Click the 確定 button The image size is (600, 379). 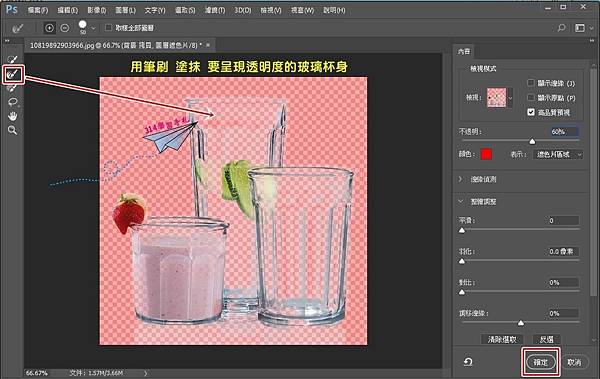(x=540, y=362)
